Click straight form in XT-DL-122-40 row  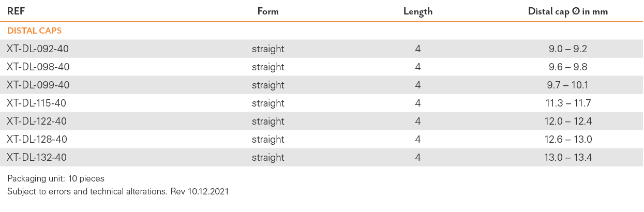pos(268,122)
